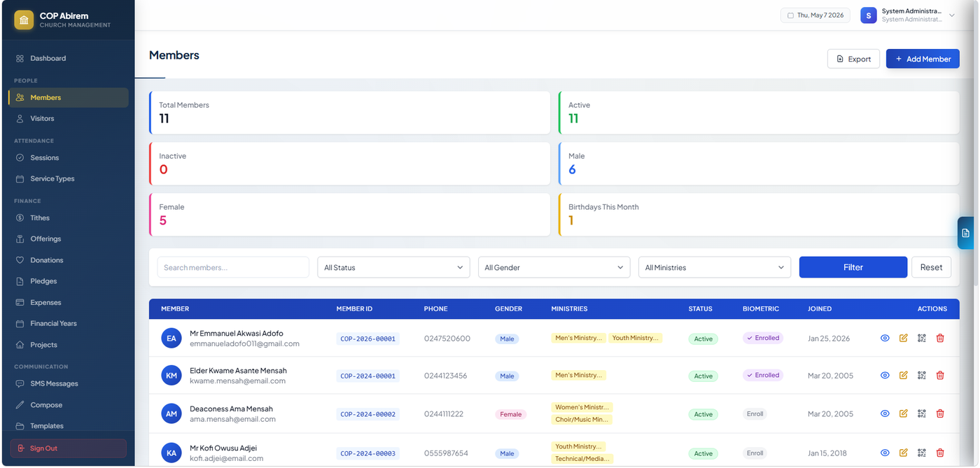Screen dimensions: 980x468
Task: Show QR code for Deaconess Ama Mensah
Action: [921, 413]
